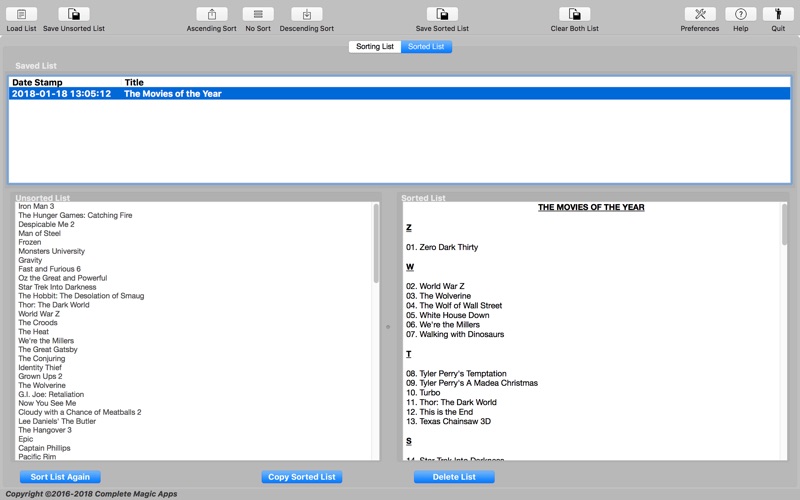Click THE MOVIES OF THE YEAR heading
This screenshot has width=800, height=500.
tap(591, 207)
